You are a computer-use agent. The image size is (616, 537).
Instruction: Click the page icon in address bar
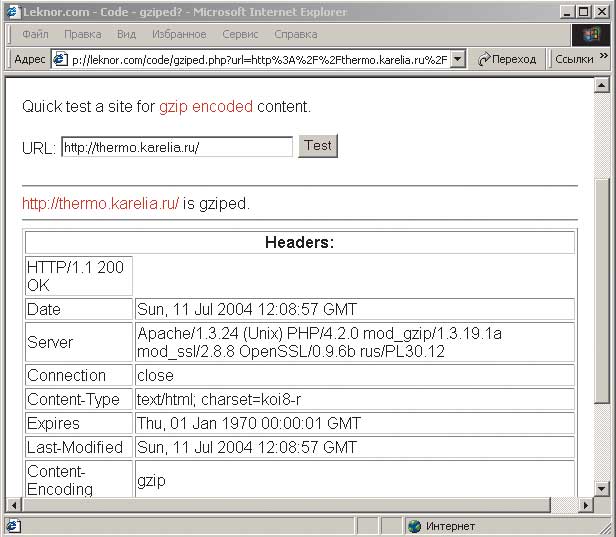[x=59, y=59]
